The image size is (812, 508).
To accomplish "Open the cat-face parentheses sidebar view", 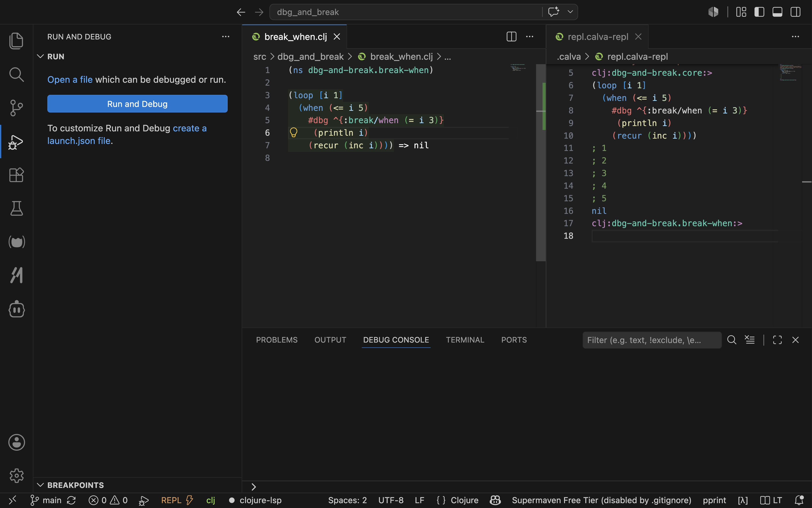I will pos(16,242).
